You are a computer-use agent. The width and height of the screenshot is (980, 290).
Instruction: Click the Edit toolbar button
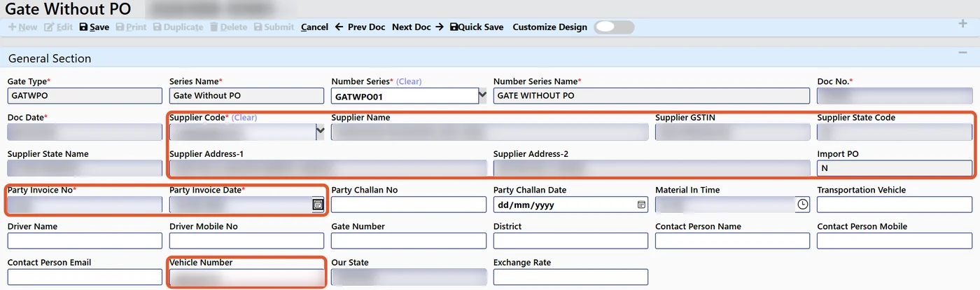coord(58,27)
